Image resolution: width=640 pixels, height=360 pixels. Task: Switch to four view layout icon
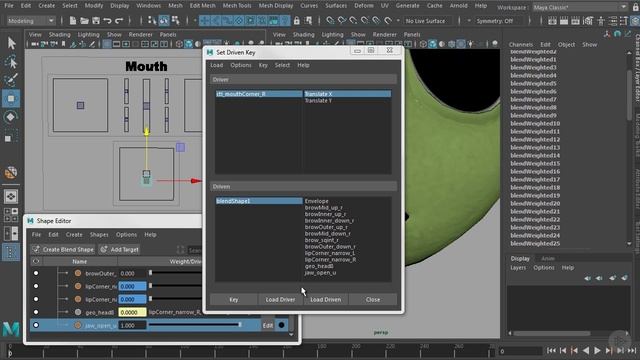point(11,215)
